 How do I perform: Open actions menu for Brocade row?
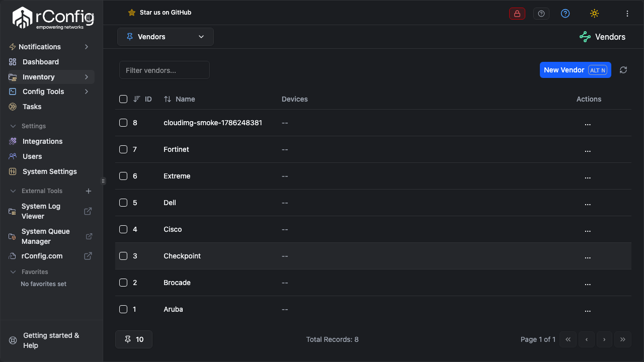[x=588, y=283]
